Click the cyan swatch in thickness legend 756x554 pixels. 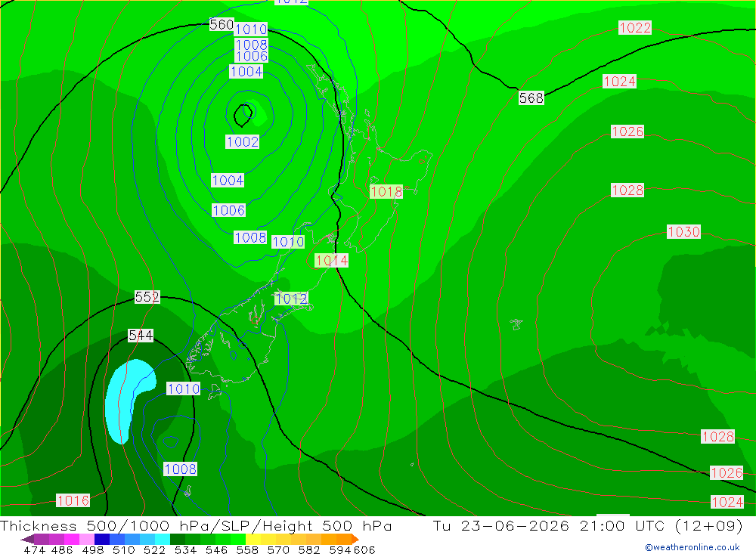[x=163, y=539]
